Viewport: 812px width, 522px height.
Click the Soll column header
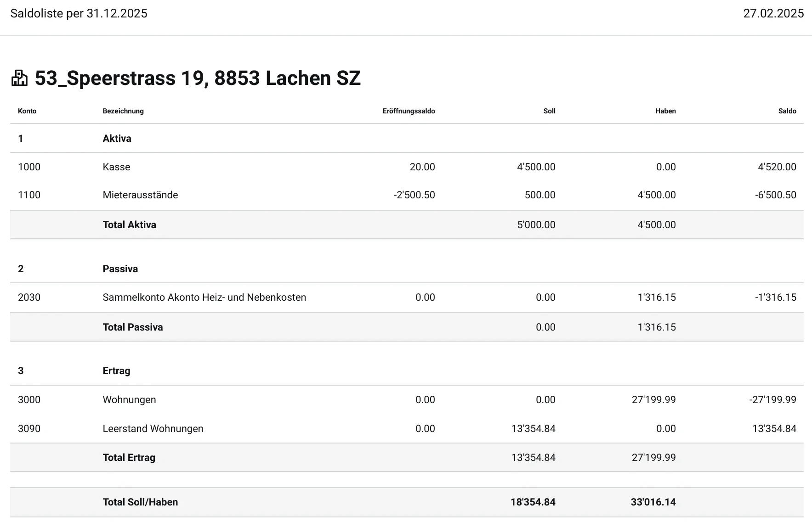[x=549, y=111]
